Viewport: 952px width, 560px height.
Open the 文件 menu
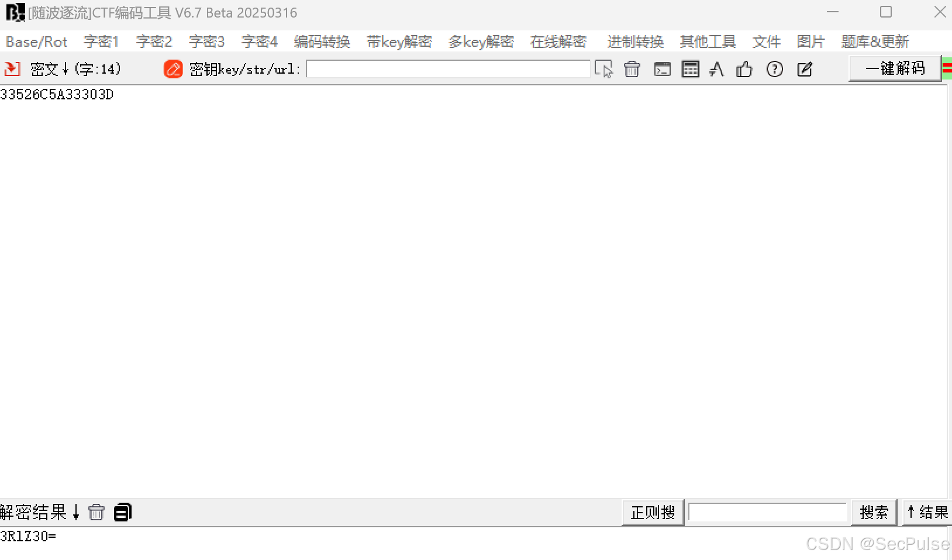point(766,42)
